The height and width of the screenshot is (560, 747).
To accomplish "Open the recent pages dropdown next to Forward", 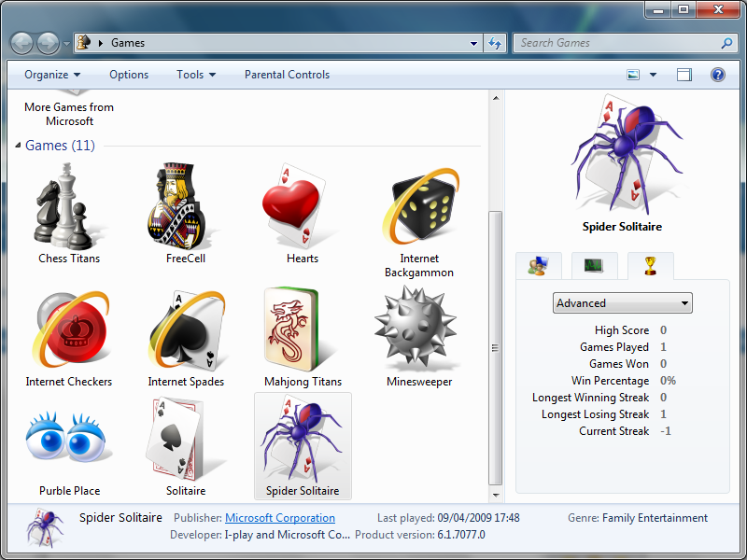I will coord(66,44).
